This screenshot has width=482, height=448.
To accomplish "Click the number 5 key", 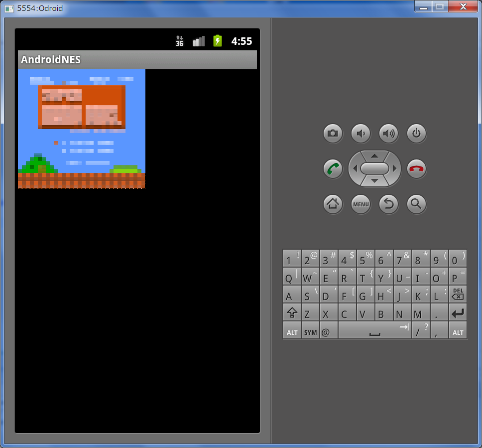I will click(x=365, y=258).
